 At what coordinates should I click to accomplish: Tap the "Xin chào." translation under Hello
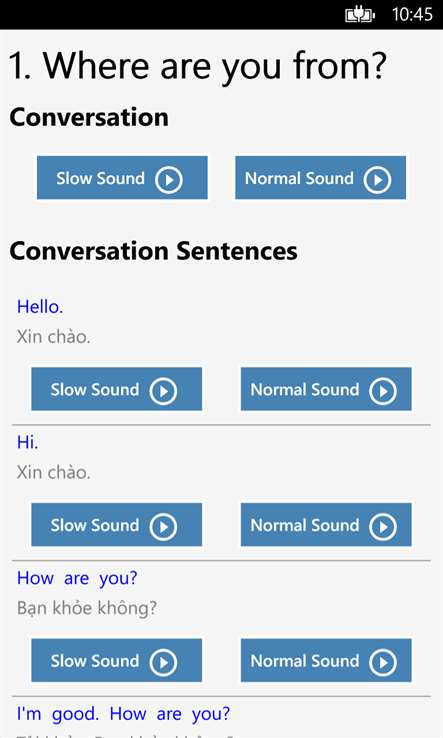click(x=53, y=337)
